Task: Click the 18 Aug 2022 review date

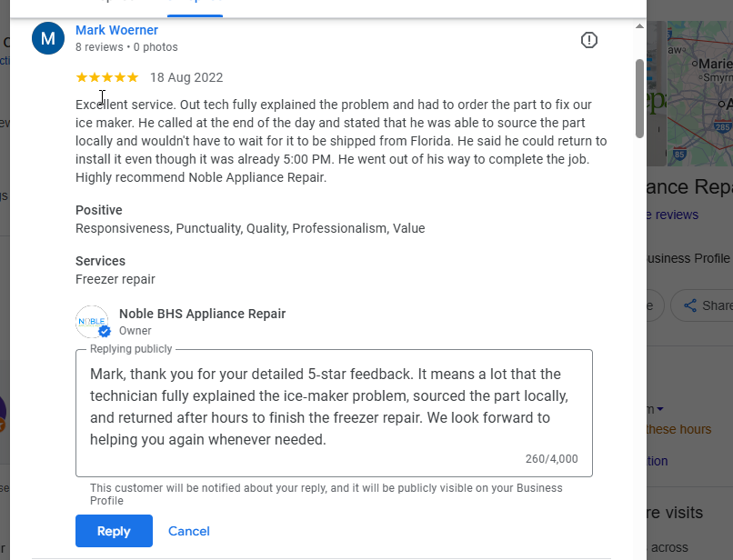Action: pyautogui.click(x=186, y=77)
